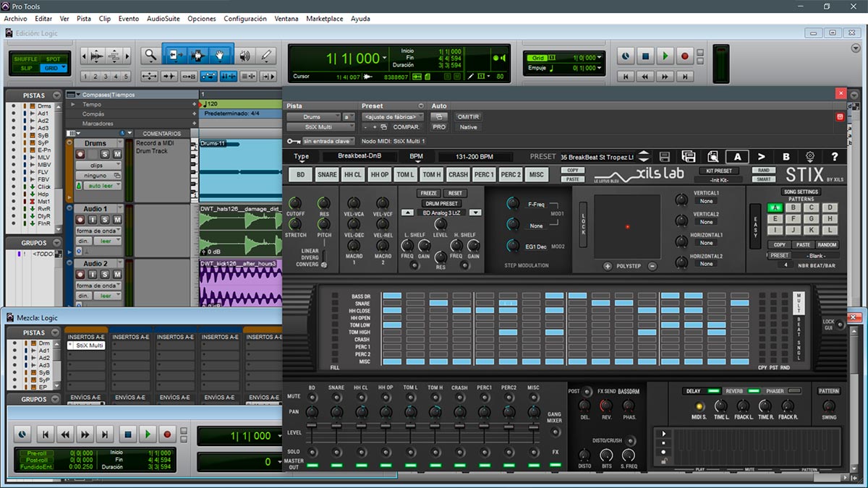Select the Zoomer magnifier tool
Viewport: 868px width, 488px height.
tap(150, 55)
